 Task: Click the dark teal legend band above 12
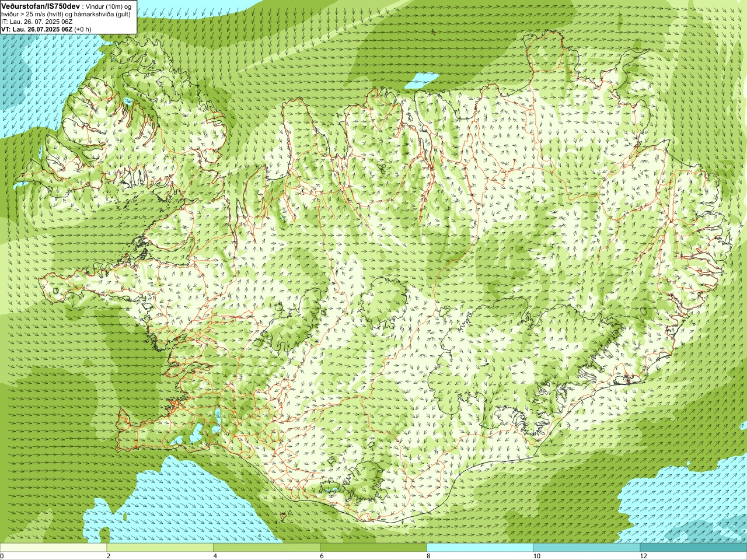coord(693,548)
